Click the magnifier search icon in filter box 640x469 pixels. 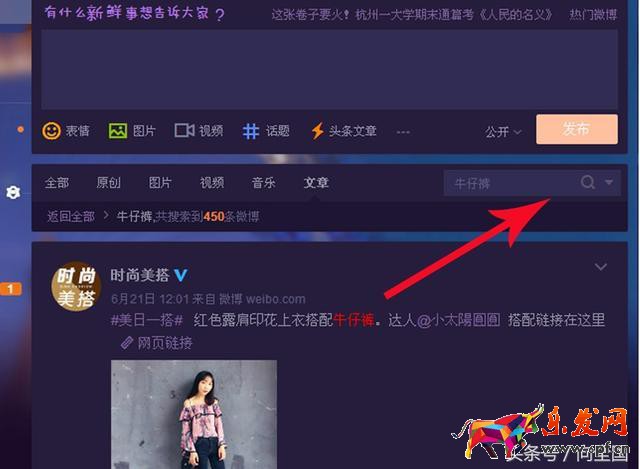[x=587, y=182]
